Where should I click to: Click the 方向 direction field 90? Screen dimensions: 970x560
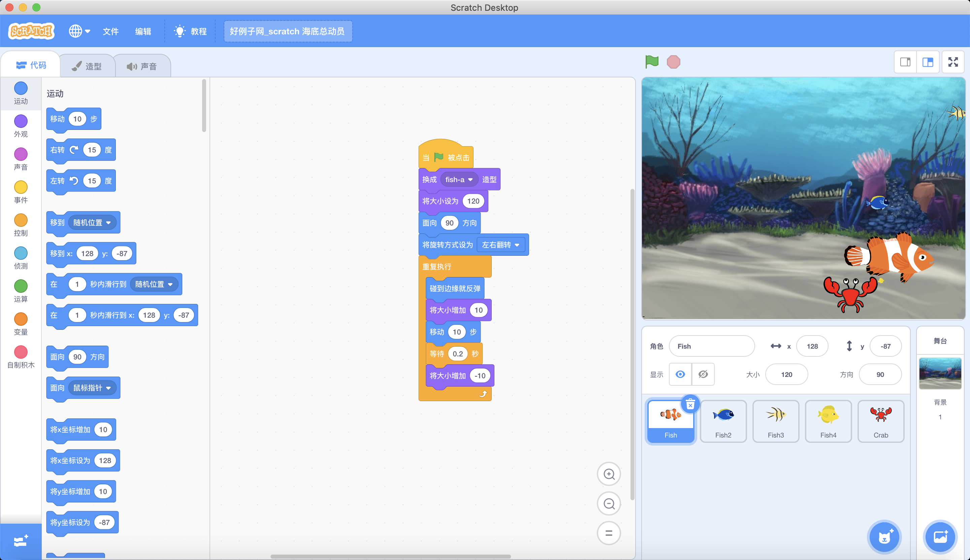point(880,374)
